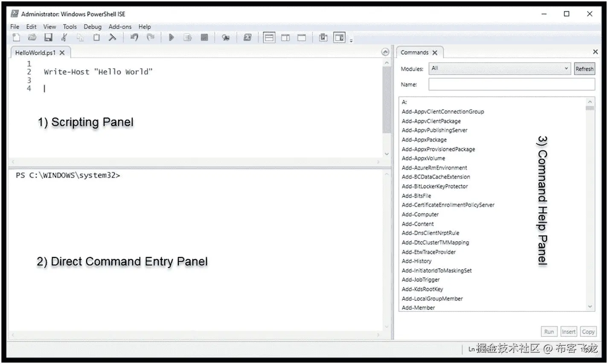Click the Copy icon in the toolbar

[x=80, y=38]
